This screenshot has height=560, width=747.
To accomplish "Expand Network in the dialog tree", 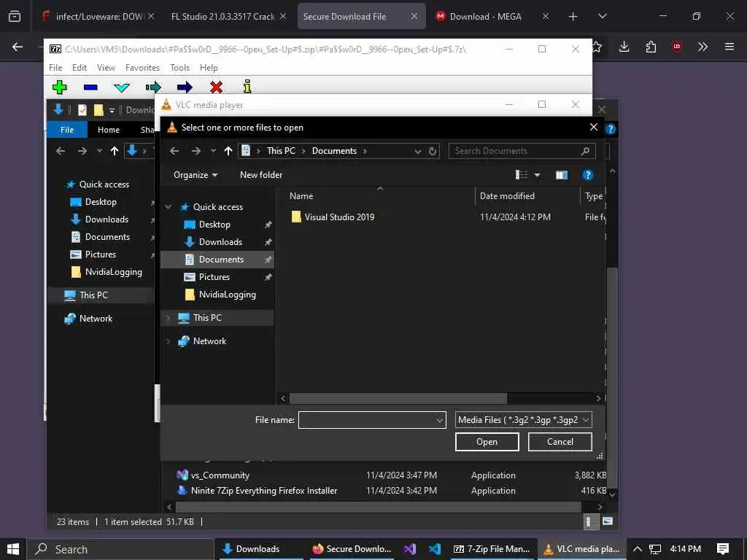I will coord(169,341).
